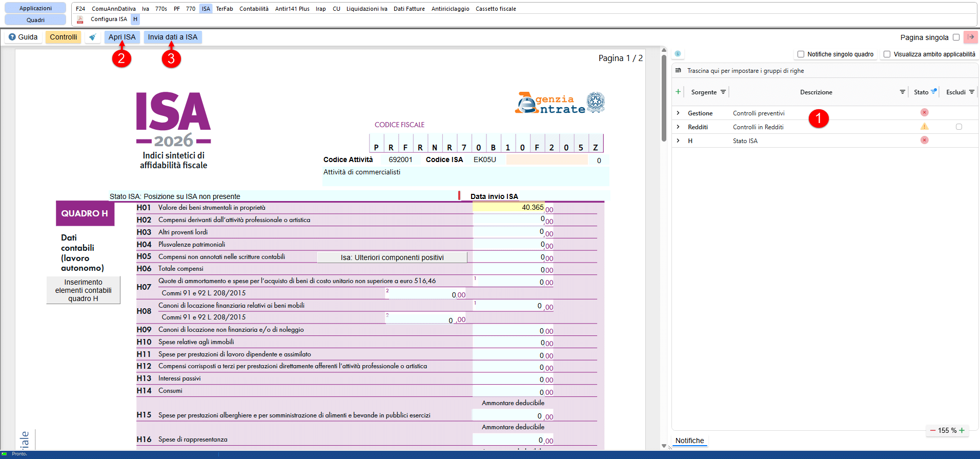Switch to the Contabilità tab
The image size is (980, 459).
[x=254, y=9]
